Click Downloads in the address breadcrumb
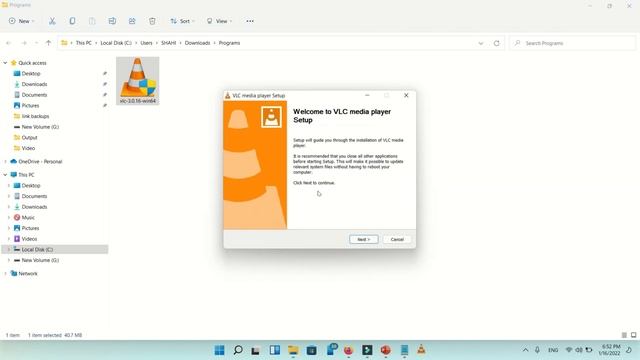Image resolution: width=640 pixels, height=360 pixels. coord(197,43)
